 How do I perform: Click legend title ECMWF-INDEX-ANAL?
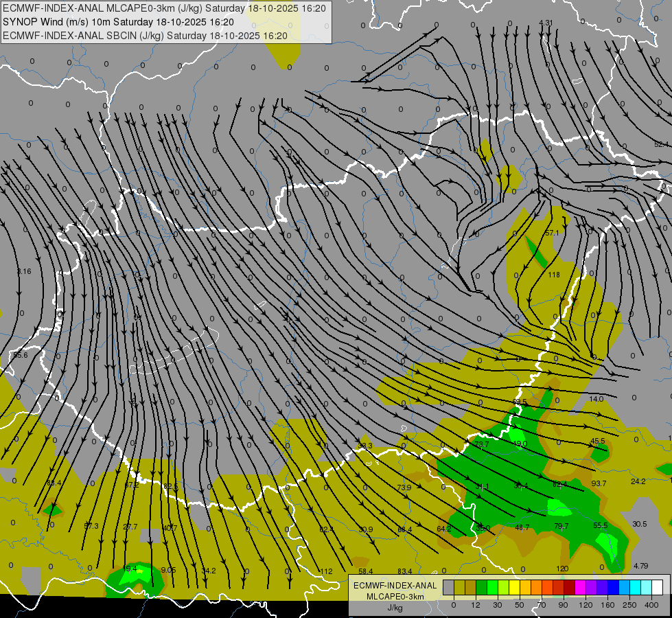pyautogui.click(x=395, y=586)
